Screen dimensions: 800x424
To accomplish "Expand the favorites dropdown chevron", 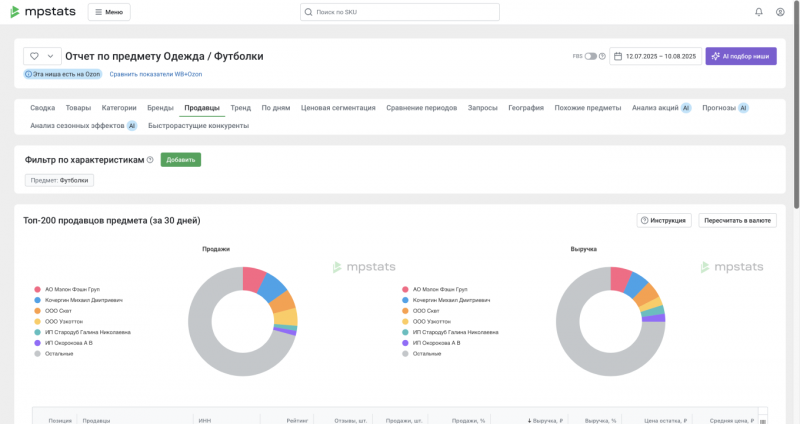I will pyautogui.click(x=51, y=56).
